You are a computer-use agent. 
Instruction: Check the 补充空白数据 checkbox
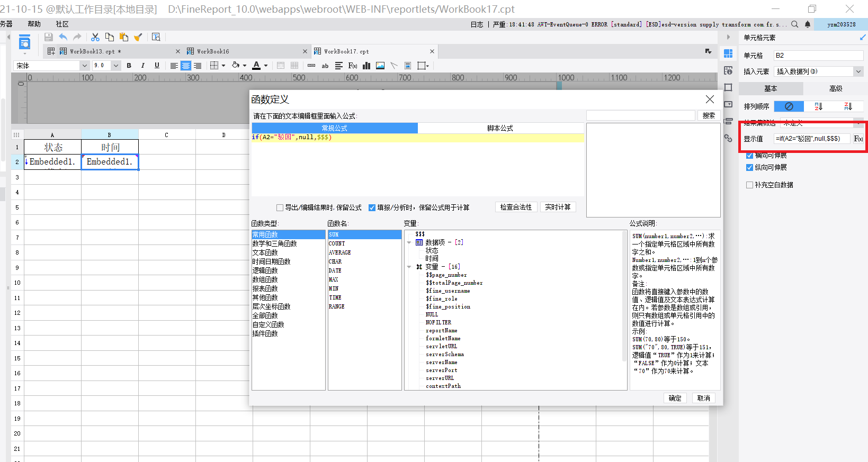pyautogui.click(x=749, y=185)
